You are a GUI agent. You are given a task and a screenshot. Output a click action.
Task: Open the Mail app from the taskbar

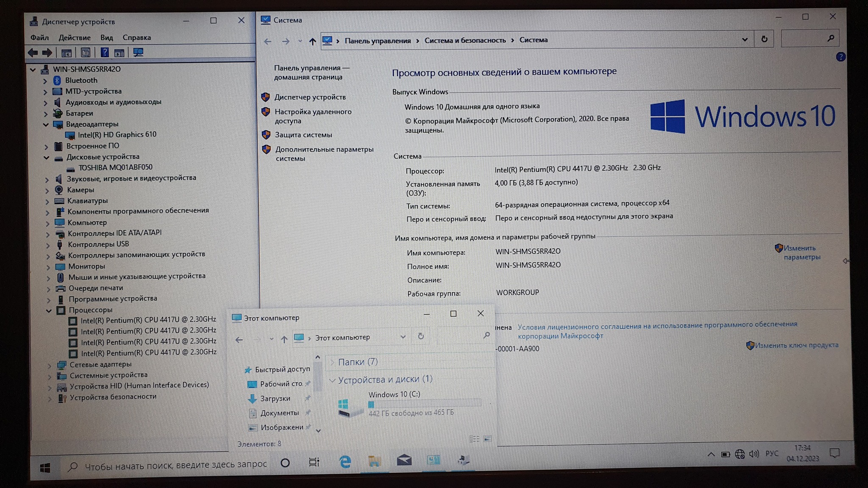(x=404, y=460)
